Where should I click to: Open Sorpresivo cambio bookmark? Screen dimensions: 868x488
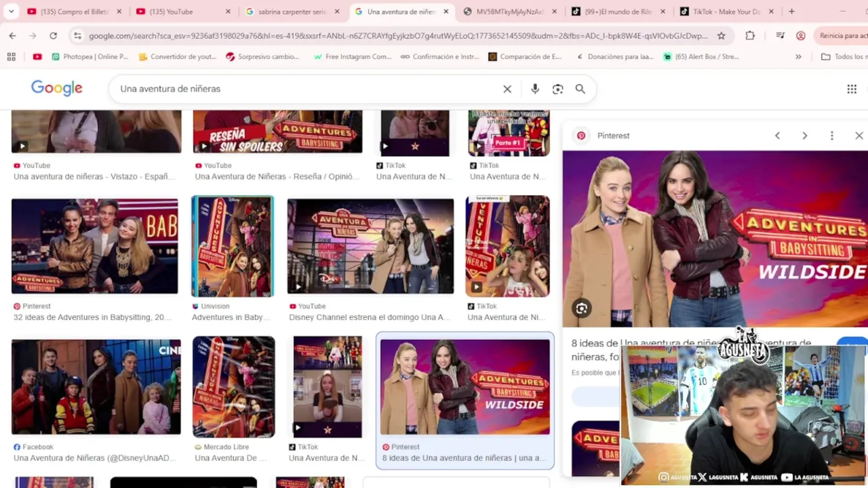(x=262, y=57)
